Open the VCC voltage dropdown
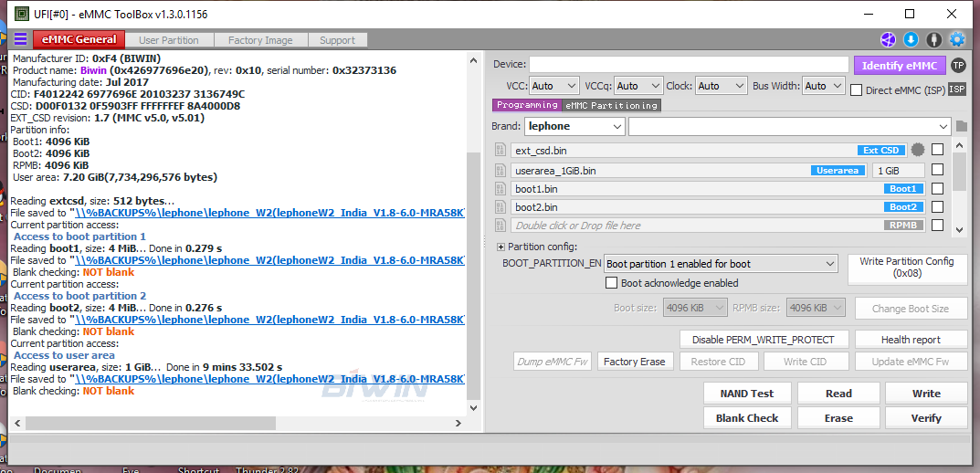The width and height of the screenshot is (980, 473). tap(554, 86)
